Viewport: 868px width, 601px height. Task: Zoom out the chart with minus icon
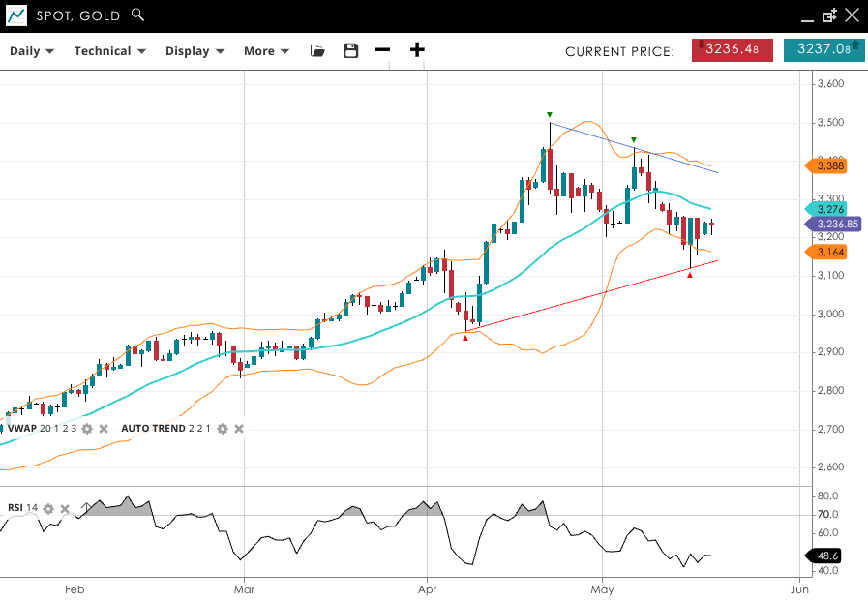point(383,51)
